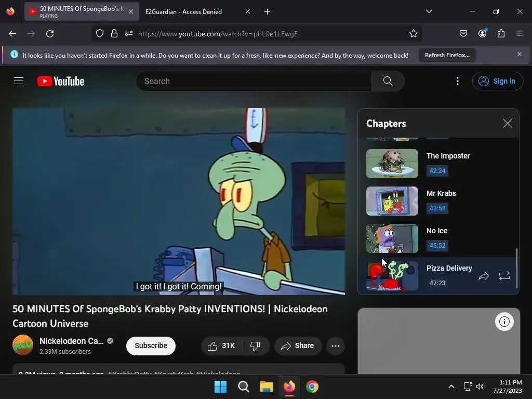Viewport: 532px width, 399px height.
Task: Open network icon in system tray
Action: point(468,387)
